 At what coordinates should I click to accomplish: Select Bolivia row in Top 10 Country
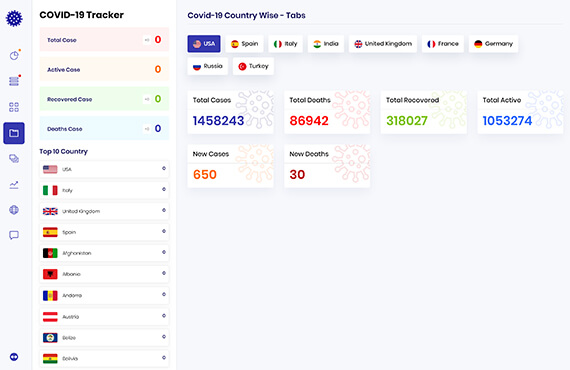[104, 358]
